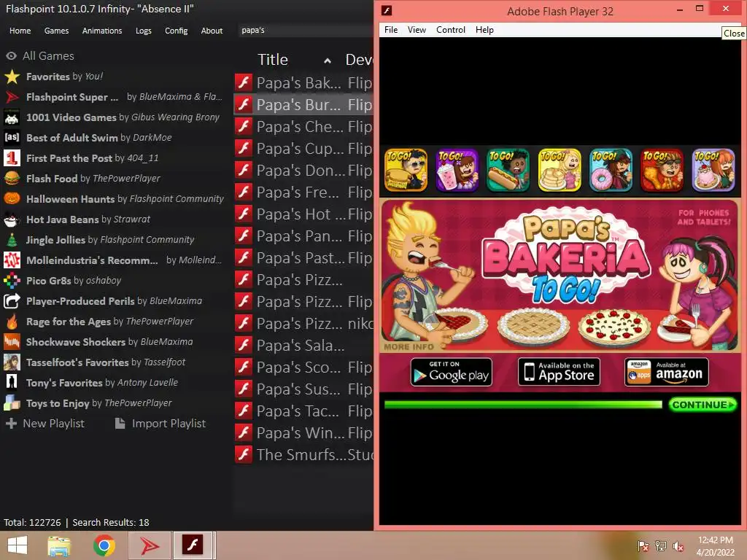Click the Shockwave Shockers playlist icon

(12, 342)
